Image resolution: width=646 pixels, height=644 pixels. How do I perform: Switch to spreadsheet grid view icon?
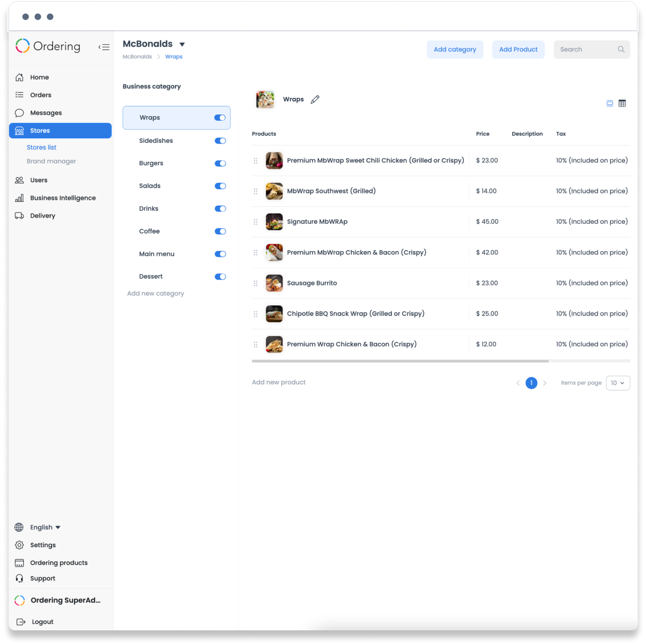pyautogui.click(x=622, y=104)
